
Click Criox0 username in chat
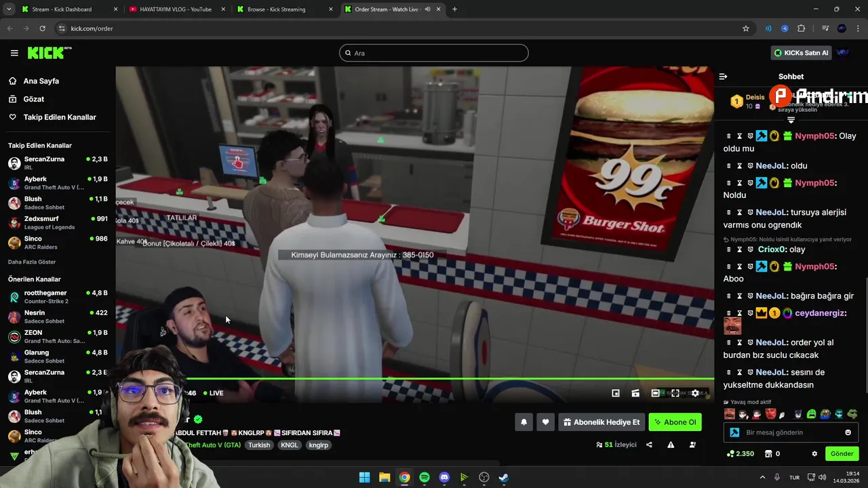coord(772,249)
